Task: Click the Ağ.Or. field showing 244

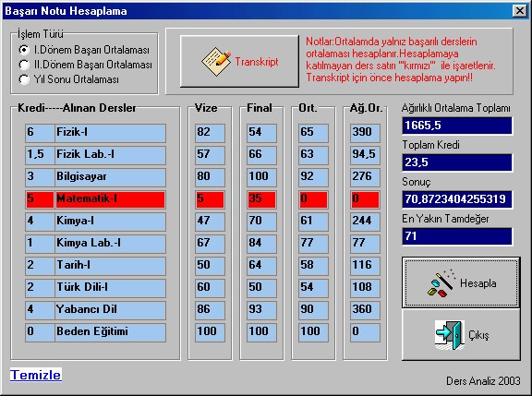Action: 365,222
